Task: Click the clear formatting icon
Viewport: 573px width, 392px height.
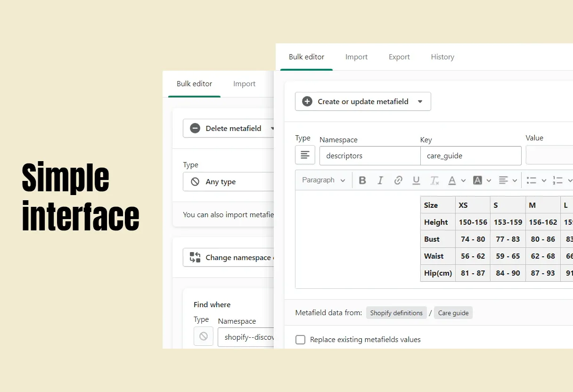Action: [x=434, y=180]
